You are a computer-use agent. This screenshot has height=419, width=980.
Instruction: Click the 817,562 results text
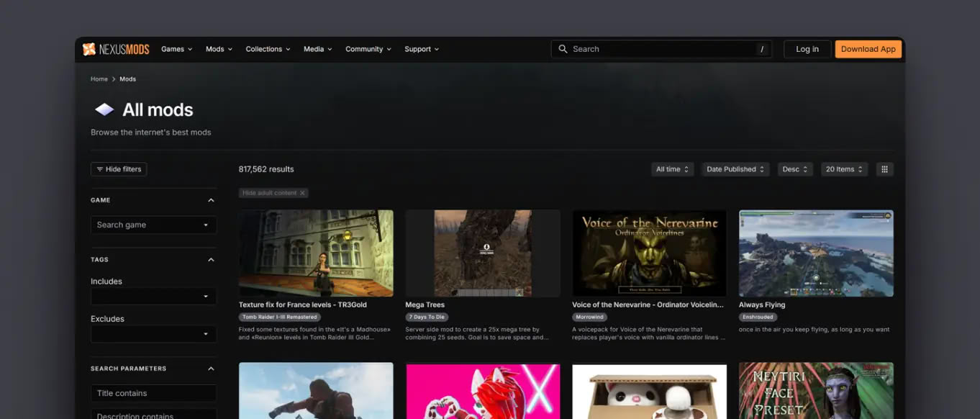(x=266, y=169)
